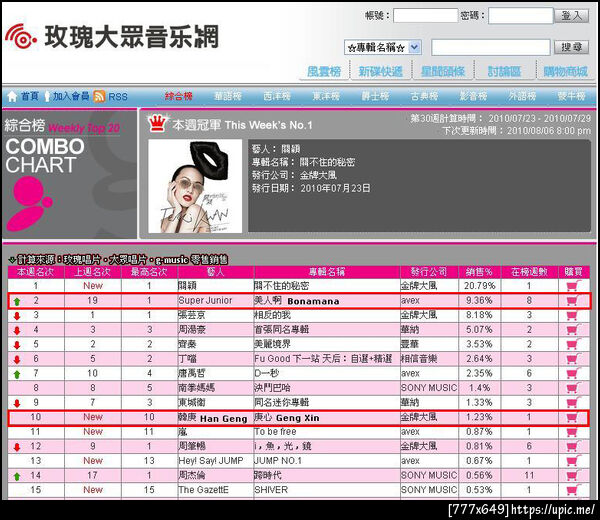The width and height of the screenshot is (600, 520).
Task: Click the cart icon in the Hey! Say! JUMP row
Action: (x=573, y=461)
